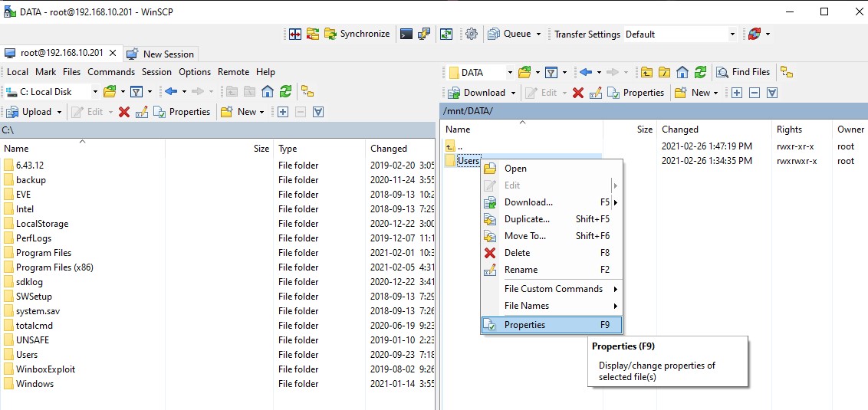
Task: Click the local select all icon
Action: tap(317, 112)
